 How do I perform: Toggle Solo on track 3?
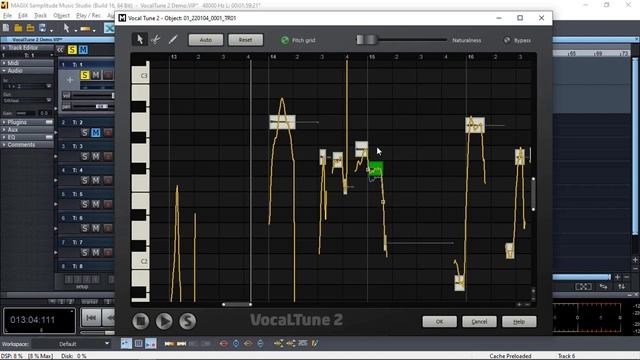(x=84, y=156)
